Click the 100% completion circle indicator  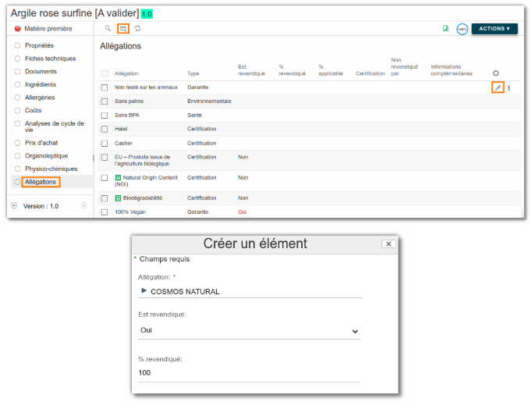pyautogui.click(x=463, y=29)
